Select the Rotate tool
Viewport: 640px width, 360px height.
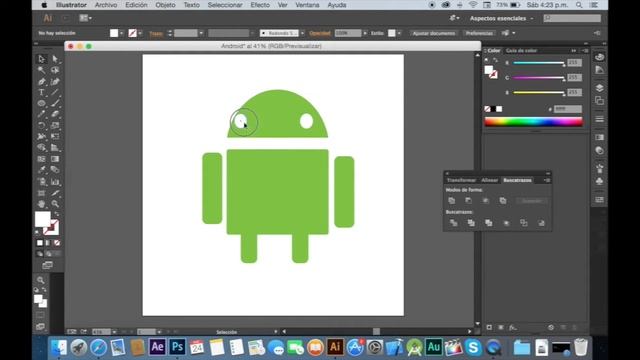tap(41, 126)
